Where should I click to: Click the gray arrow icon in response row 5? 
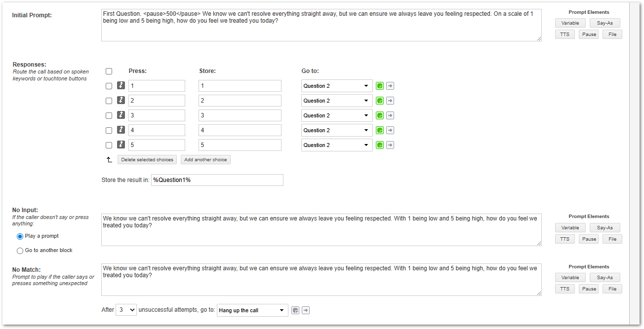coord(390,145)
